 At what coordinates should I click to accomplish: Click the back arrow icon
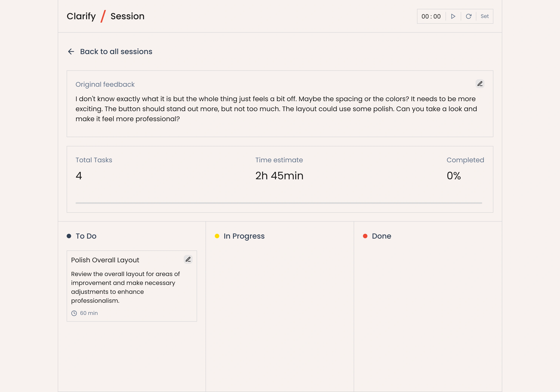[71, 52]
